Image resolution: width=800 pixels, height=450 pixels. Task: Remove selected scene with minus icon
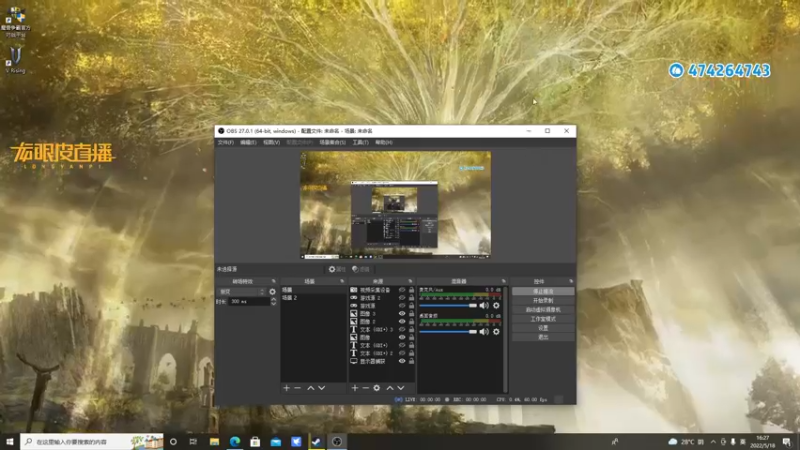297,388
